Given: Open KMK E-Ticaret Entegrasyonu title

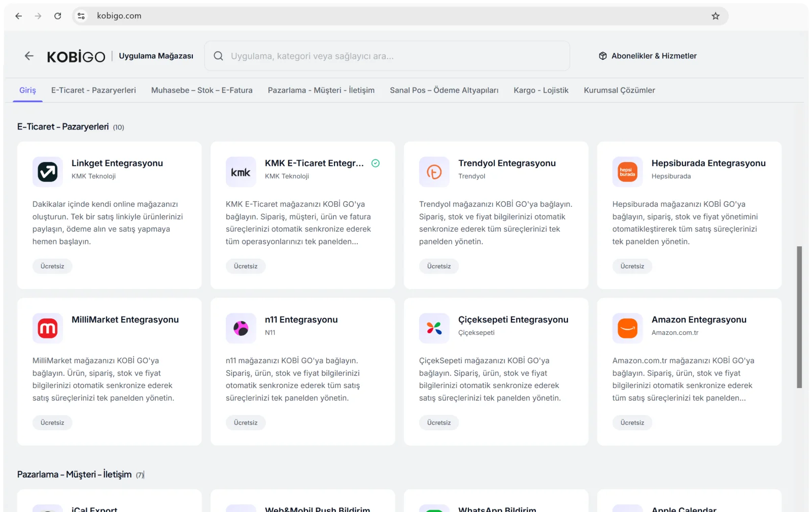Looking at the screenshot, I should 314,163.
